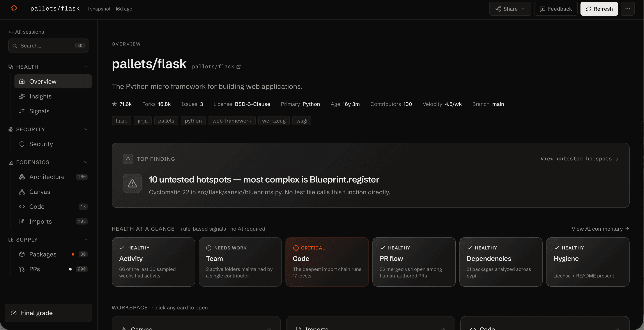Click the Canvas diagram icon

tap(22, 192)
